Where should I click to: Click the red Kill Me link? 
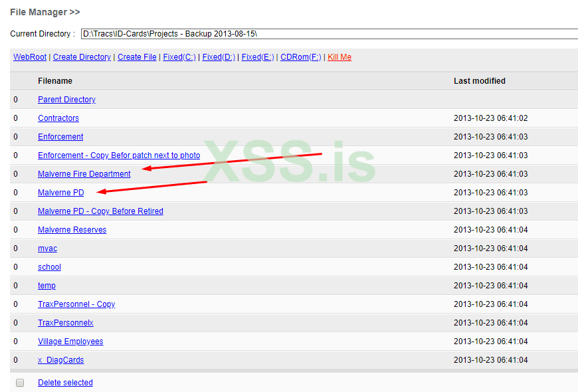[x=339, y=57]
